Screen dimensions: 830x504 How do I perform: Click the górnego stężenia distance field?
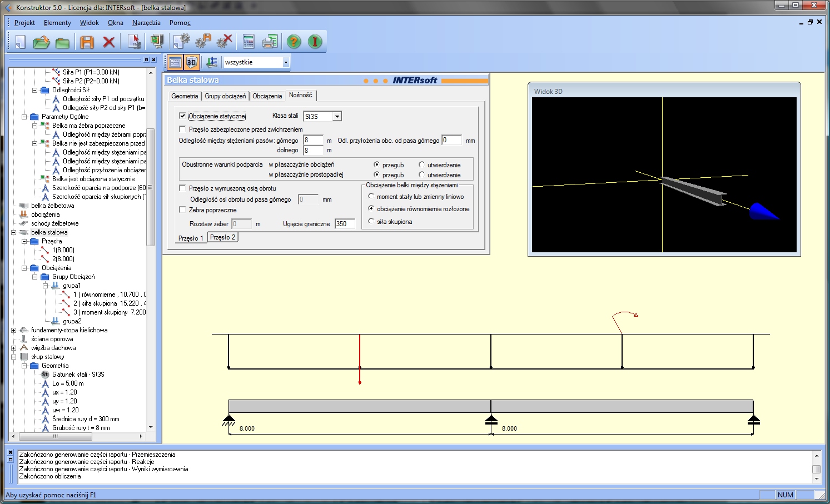[313, 140]
